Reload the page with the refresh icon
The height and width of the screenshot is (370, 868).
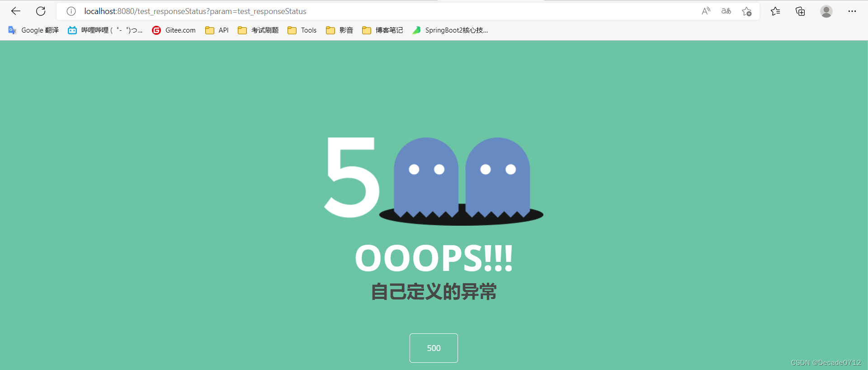(41, 11)
